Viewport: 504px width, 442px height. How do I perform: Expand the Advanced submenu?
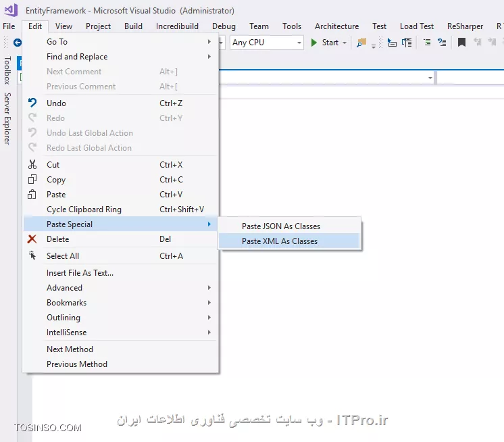click(x=209, y=288)
